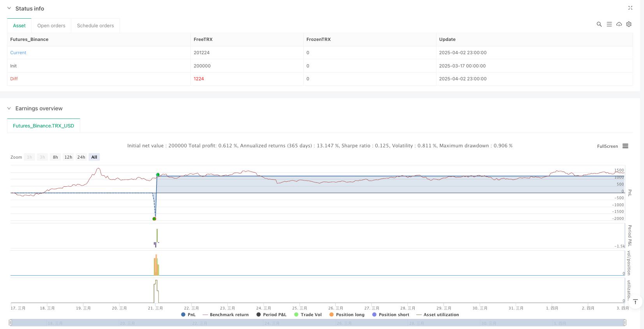This screenshot has height=329, width=644.
Task: Click the chart range navigator bar
Action: [x=317, y=323]
